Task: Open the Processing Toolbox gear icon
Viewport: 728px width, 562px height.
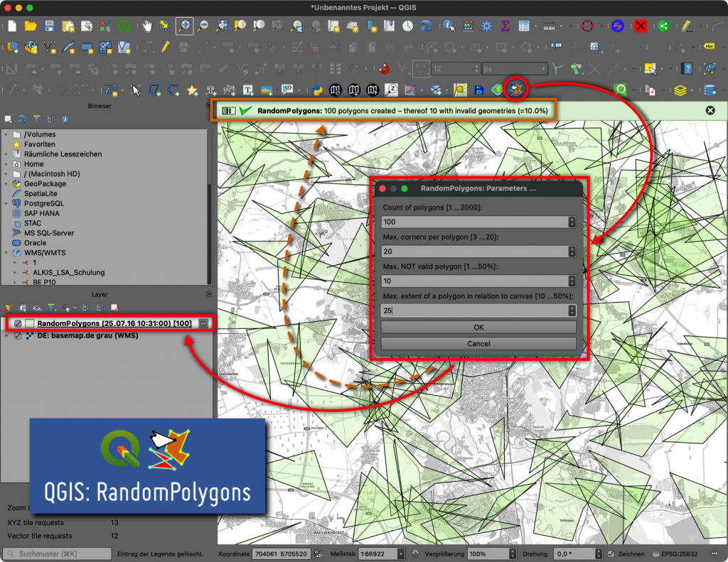Action: [x=486, y=26]
